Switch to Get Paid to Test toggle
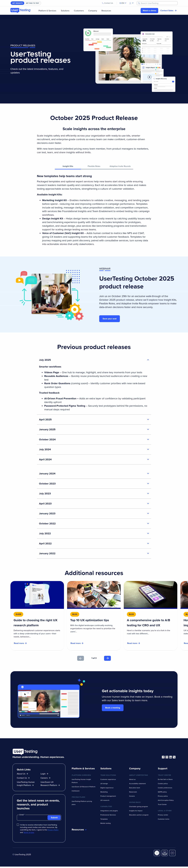The width and height of the screenshot is (188, 868). pos(33,3)
